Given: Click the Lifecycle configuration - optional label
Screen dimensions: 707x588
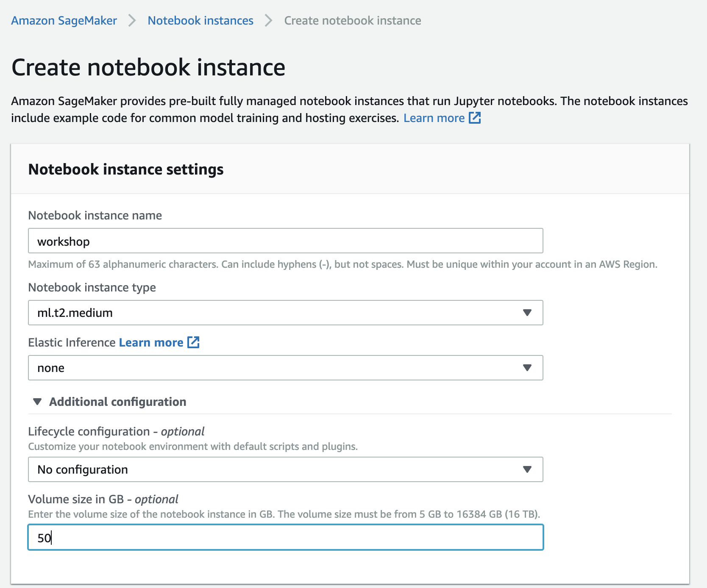Looking at the screenshot, I should click(116, 431).
